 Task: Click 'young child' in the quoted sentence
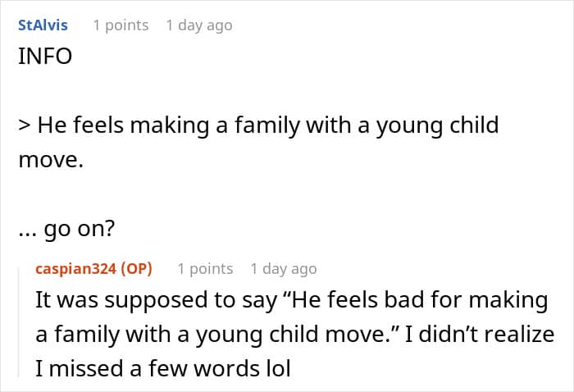pos(438,126)
